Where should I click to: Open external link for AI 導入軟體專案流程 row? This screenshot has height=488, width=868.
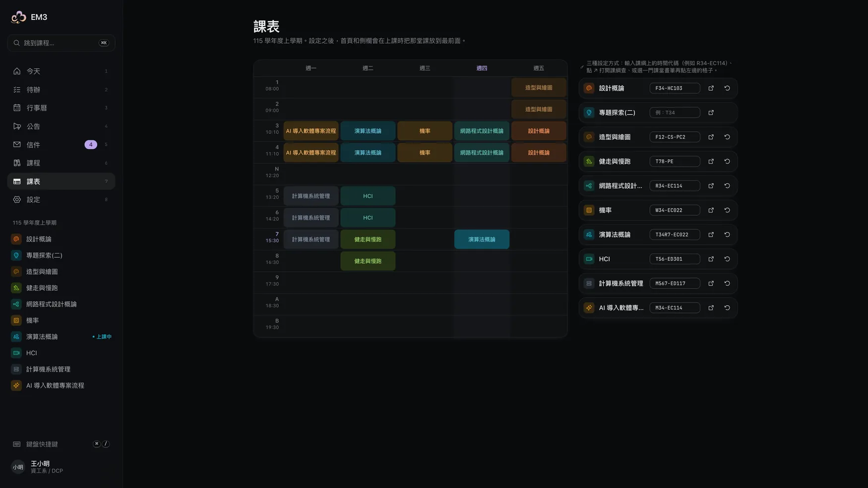(711, 307)
